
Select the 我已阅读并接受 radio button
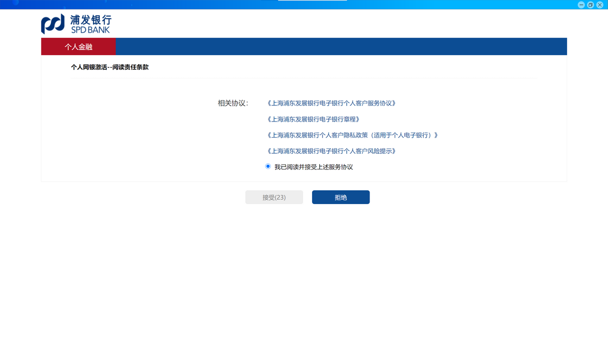click(268, 167)
